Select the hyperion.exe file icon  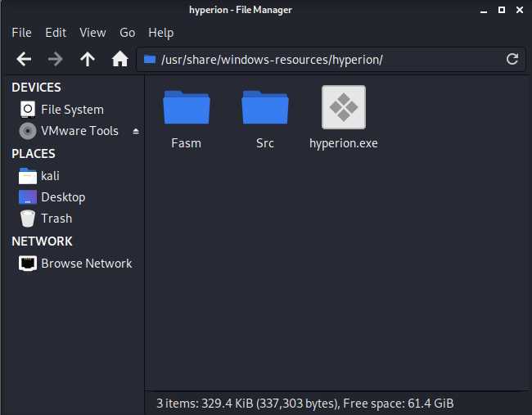[x=344, y=107]
